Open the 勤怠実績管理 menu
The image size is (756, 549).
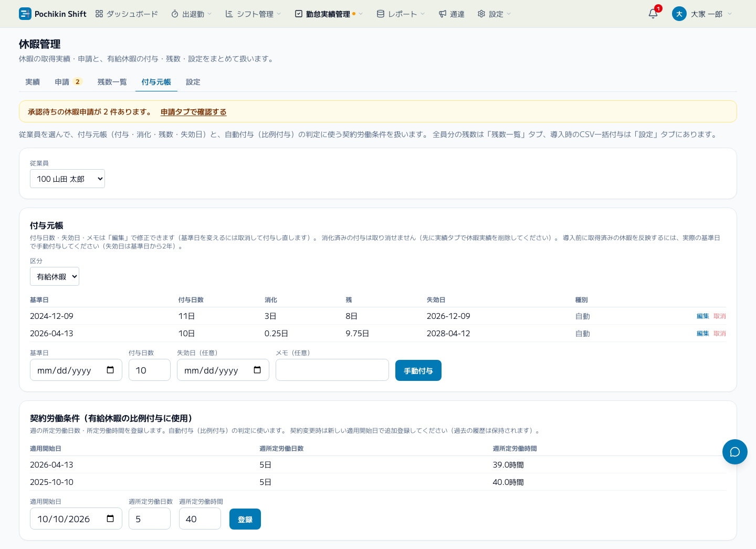(x=329, y=14)
